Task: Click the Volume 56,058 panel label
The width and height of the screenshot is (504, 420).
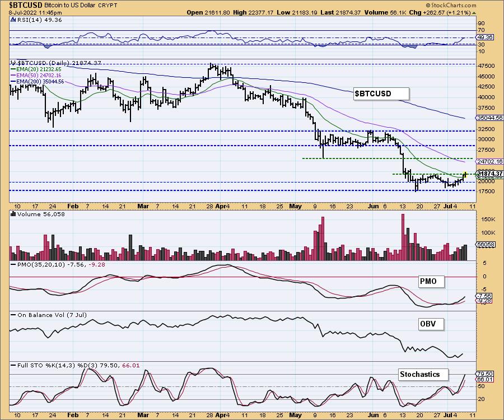Action: pos(41,214)
